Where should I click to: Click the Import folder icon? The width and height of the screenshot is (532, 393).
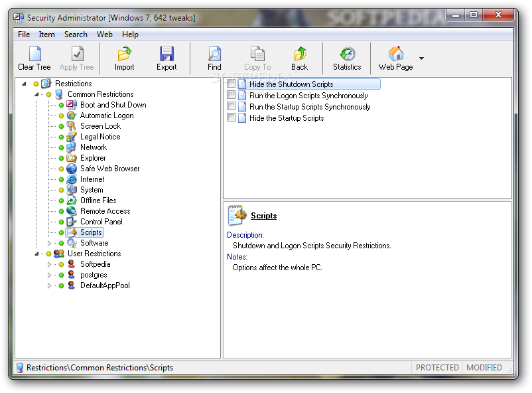click(125, 54)
